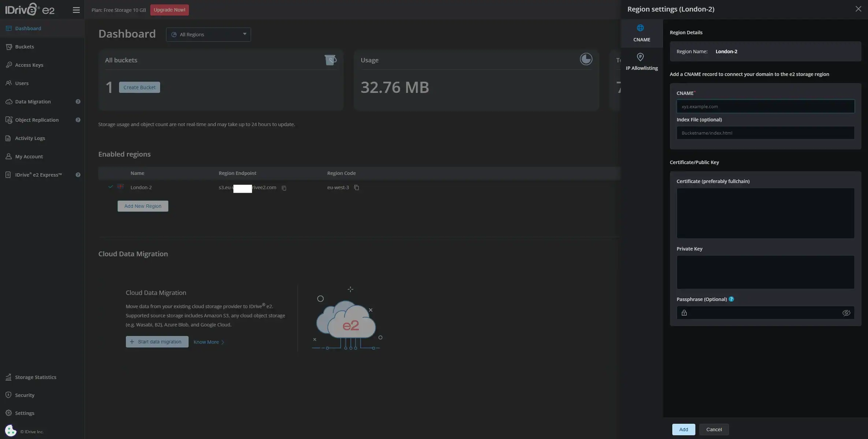Copy the eu-west-3 region code

356,188
